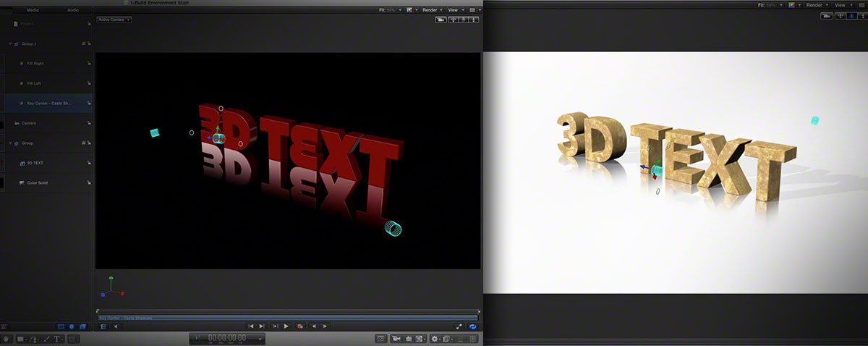The image size is (868, 346).
Task: Select the Color Solid layer
Action: pyautogui.click(x=47, y=183)
